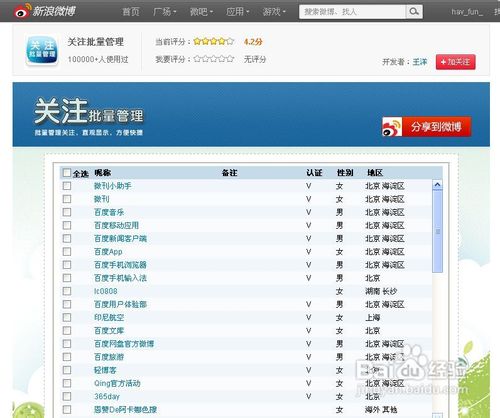This screenshot has width=500, height=418.
Task: Click the 地区 column header
Action: 375,173
